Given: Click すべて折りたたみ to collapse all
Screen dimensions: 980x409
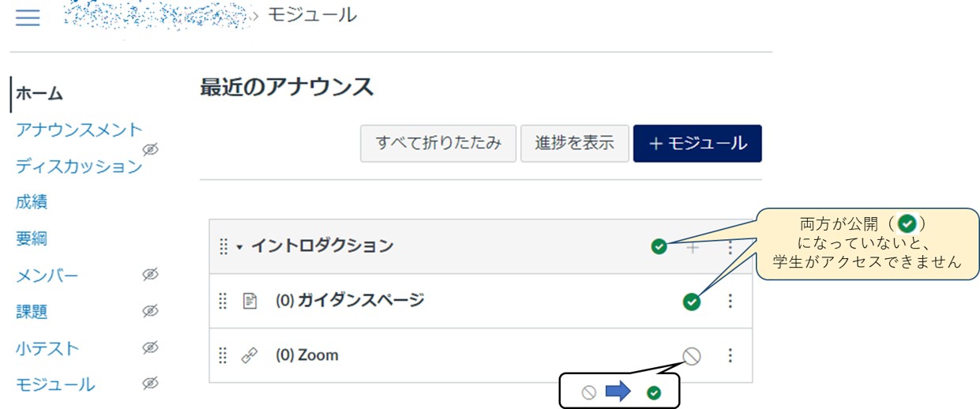Looking at the screenshot, I should coord(438,143).
